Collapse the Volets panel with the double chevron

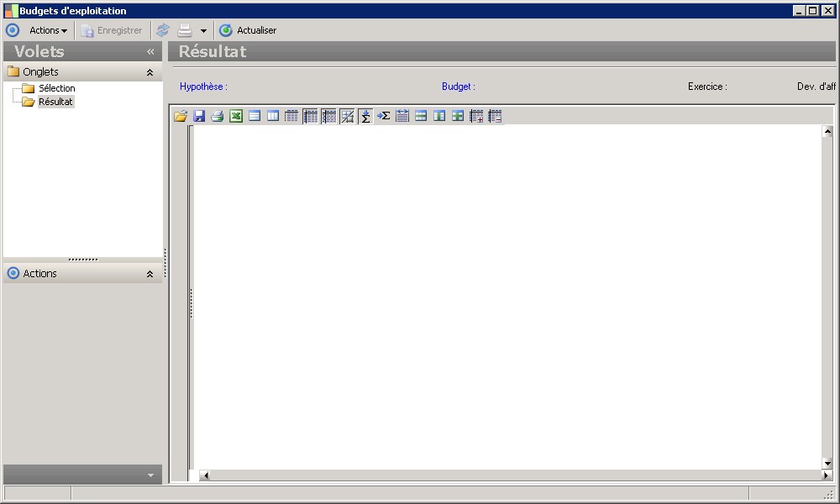(150, 52)
